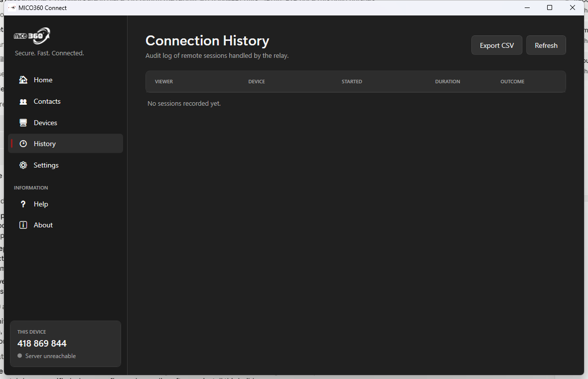Click the 'Connection History' heading
Image resolution: width=588 pixels, height=379 pixels.
tap(207, 40)
